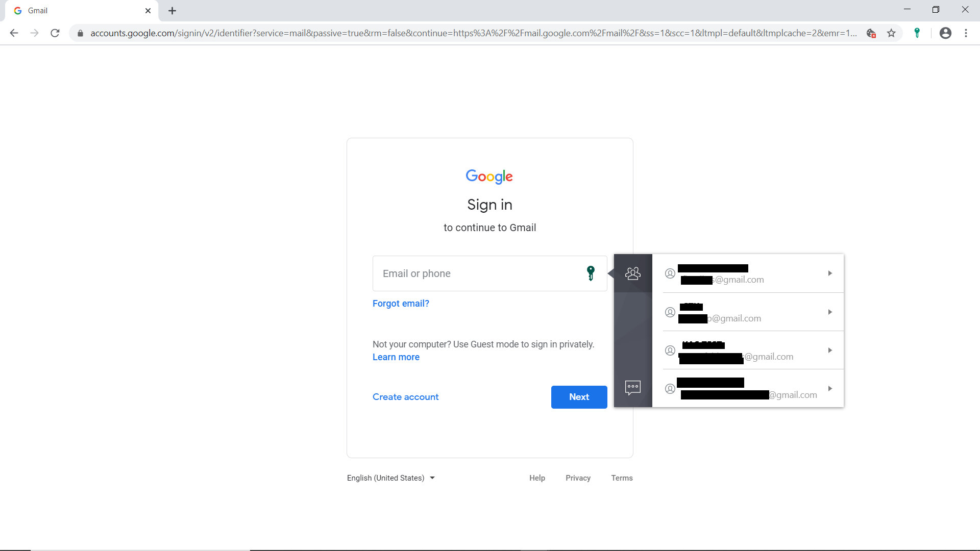Close the Gmail tab

148,11
